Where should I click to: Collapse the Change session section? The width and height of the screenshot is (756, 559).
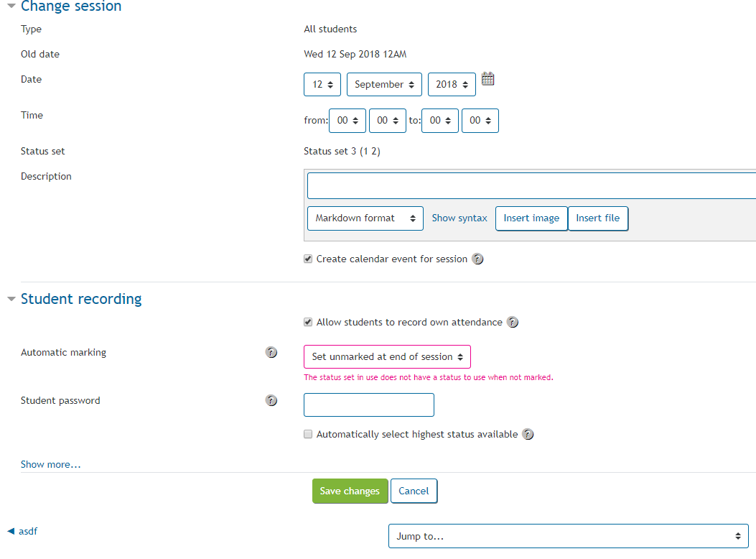(x=11, y=6)
